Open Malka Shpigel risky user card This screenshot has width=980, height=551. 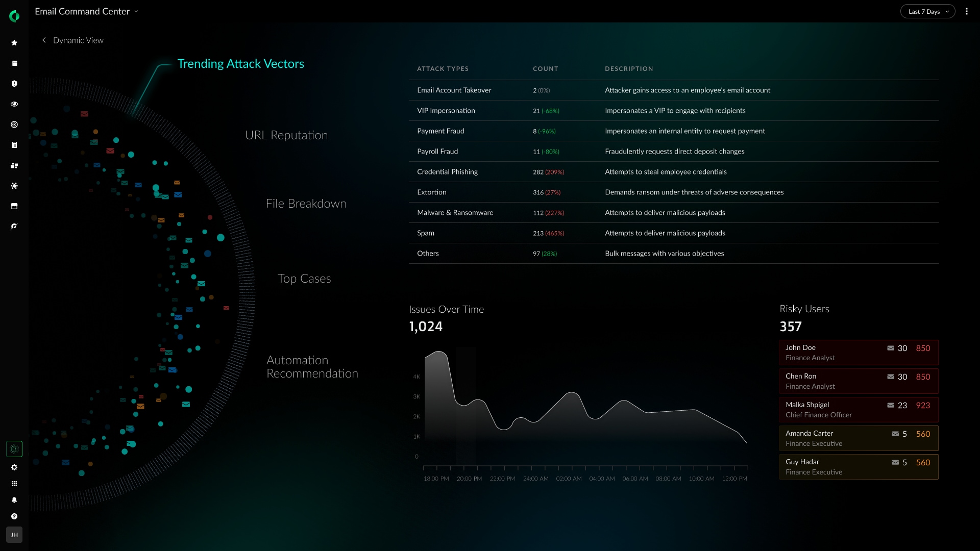click(x=859, y=410)
